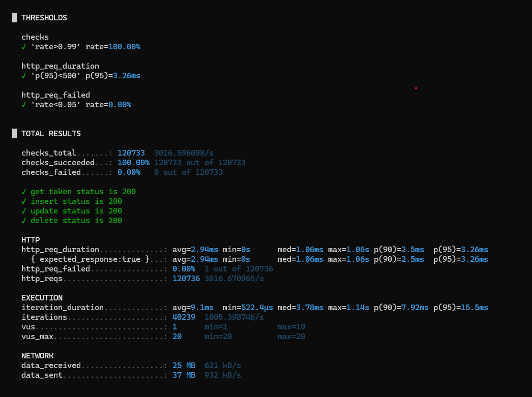532x397 pixels.
Task: Click the THRESHOLDS section heading
Action: coord(44,18)
